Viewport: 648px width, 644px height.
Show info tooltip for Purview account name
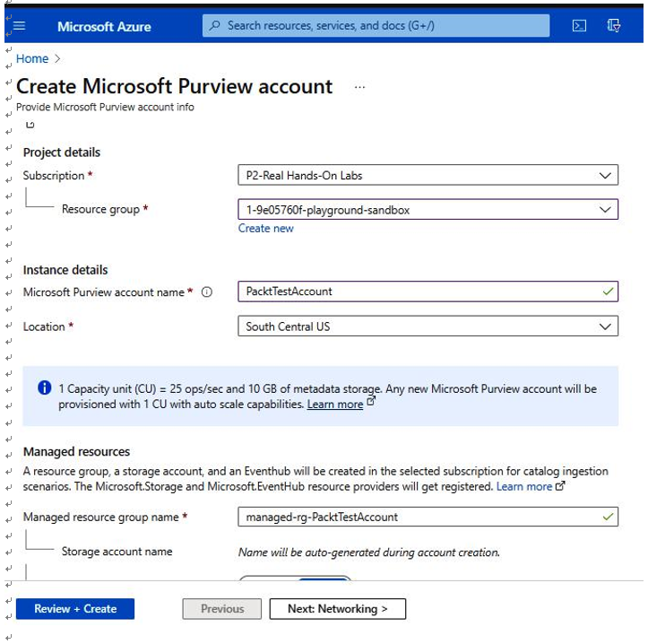coord(207,292)
